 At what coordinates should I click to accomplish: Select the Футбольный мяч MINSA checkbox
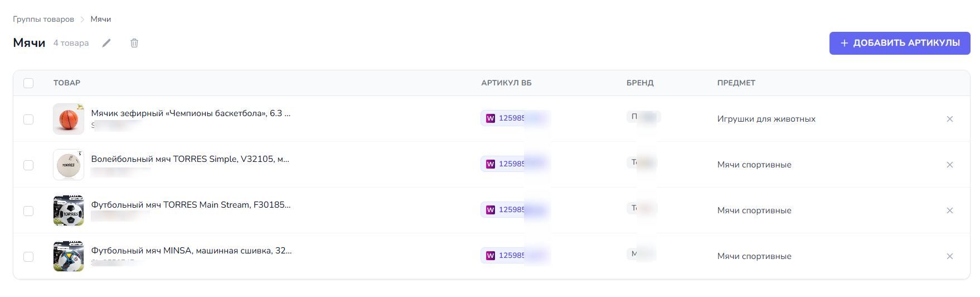pyautogui.click(x=28, y=256)
